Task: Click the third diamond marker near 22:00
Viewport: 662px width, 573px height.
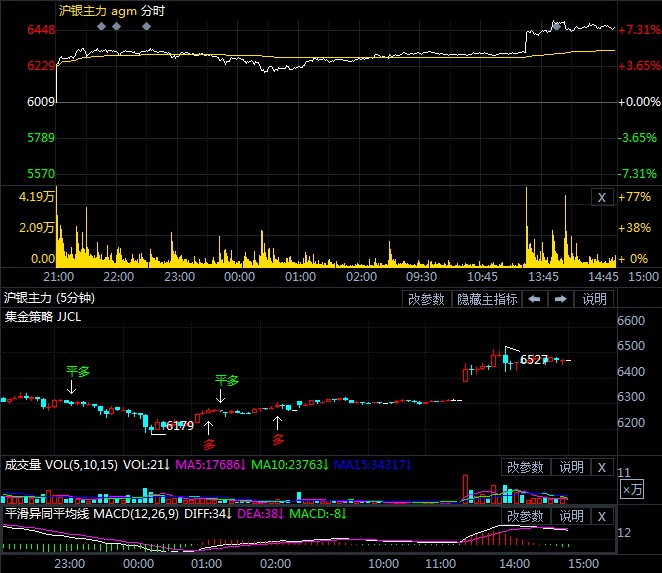Action: 147,26
